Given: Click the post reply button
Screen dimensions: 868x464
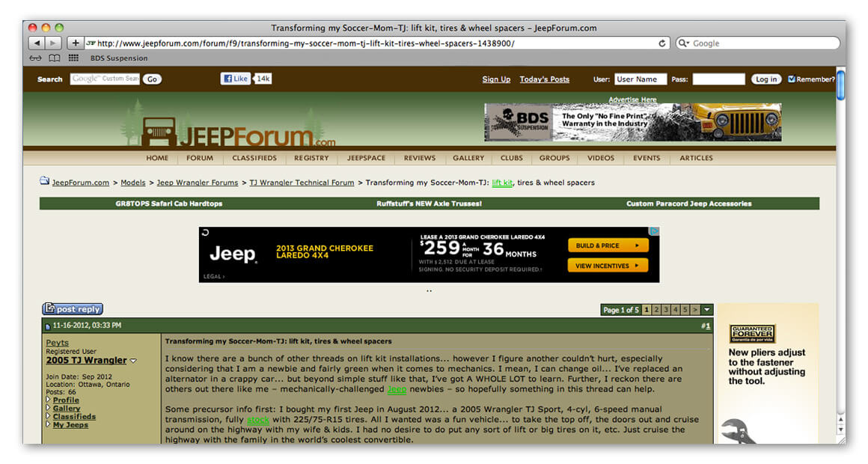Looking at the screenshot, I should point(73,309).
